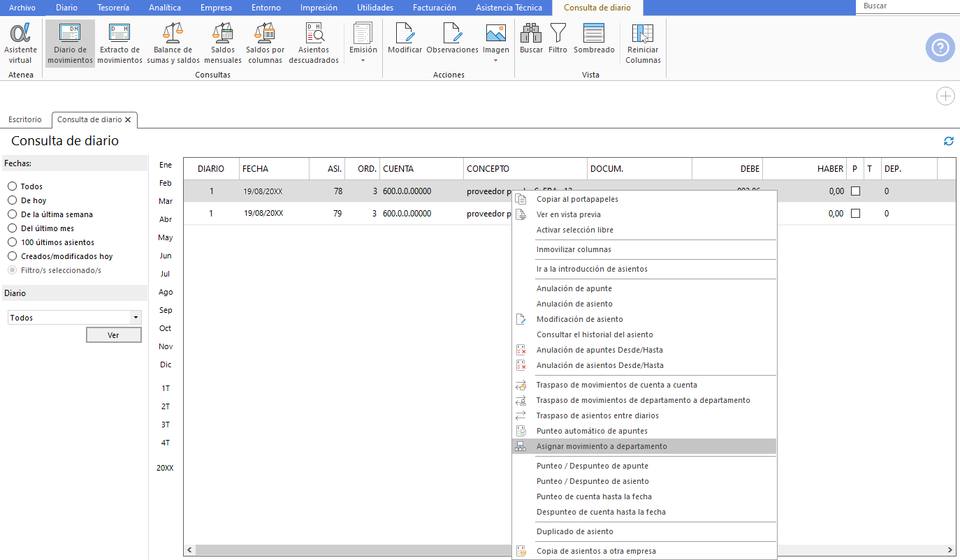Open Saldos mensuales query
960x560 pixels.
tap(223, 43)
